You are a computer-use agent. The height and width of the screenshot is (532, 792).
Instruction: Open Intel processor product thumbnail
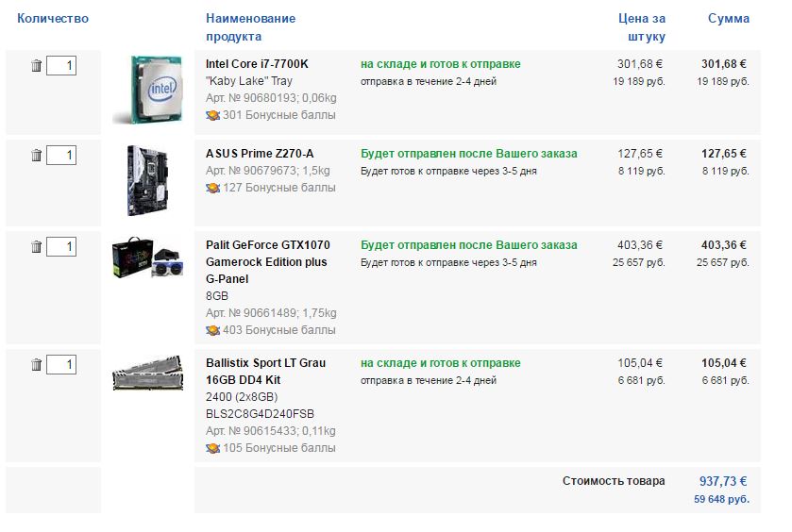tap(147, 90)
